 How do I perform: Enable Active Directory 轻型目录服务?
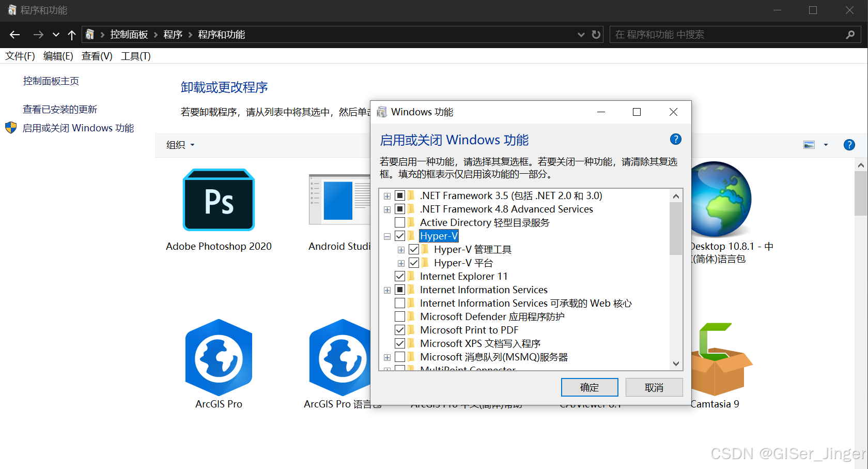tap(399, 222)
